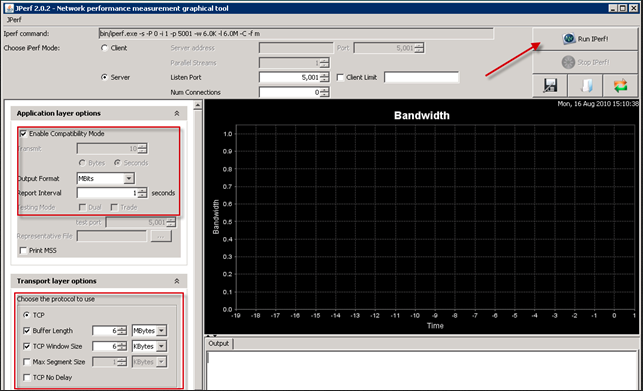This screenshot has height=391, width=643.
Task: Minimize the JPerf window
Action: (x=613, y=8)
